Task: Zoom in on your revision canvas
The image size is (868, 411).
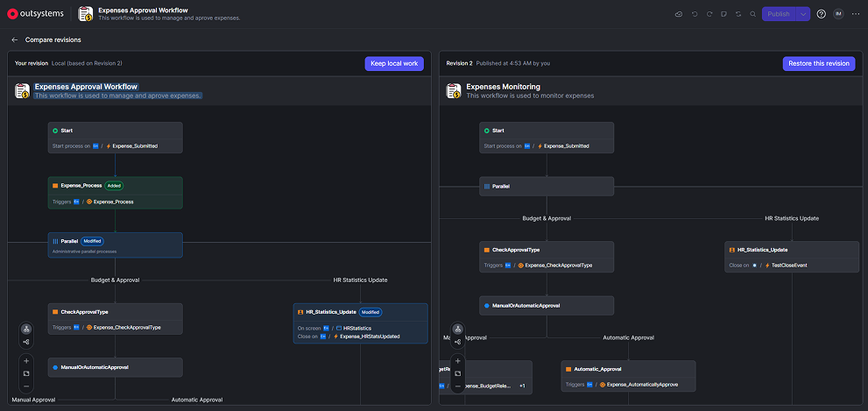Action: (26, 360)
